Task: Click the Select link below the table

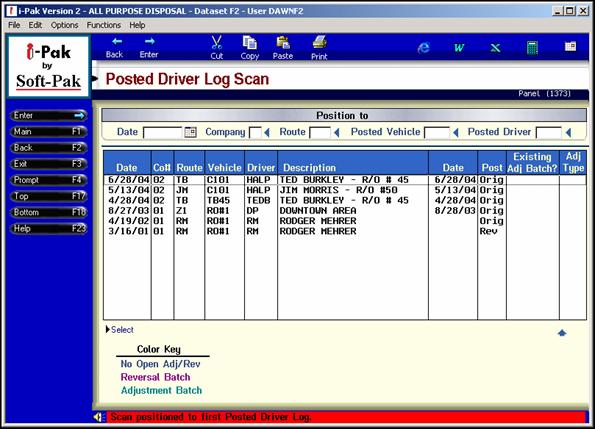Action: pyautogui.click(x=122, y=330)
